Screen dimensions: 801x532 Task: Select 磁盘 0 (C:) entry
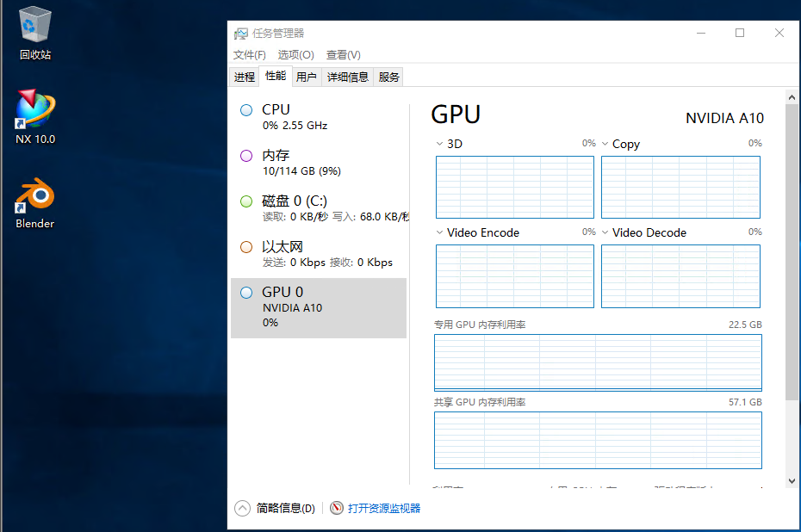coord(319,209)
